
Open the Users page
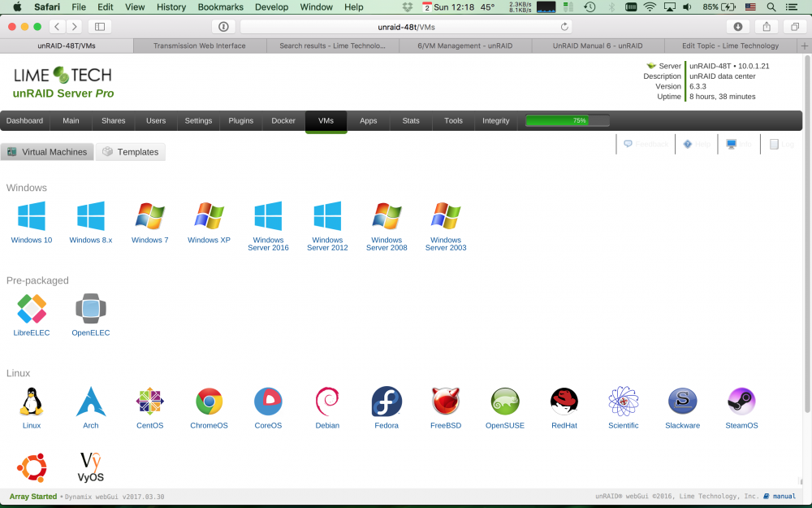click(x=156, y=121)
